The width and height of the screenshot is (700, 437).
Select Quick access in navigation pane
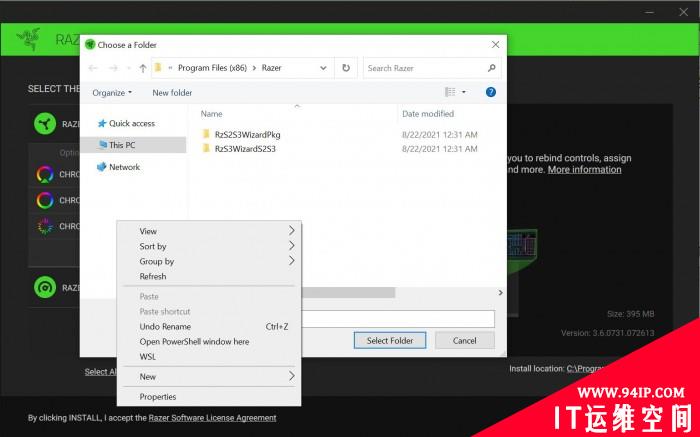(x=133, y=123)
